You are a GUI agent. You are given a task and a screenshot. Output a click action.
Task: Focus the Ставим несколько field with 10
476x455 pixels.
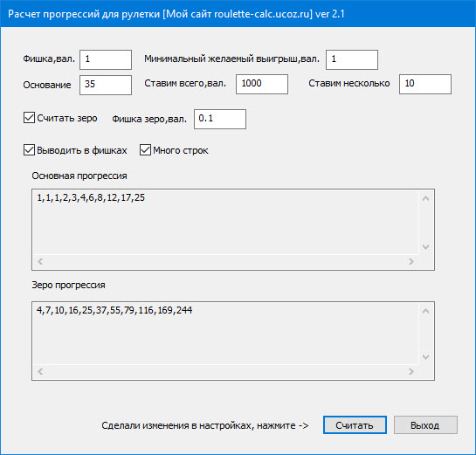[425, 84]
